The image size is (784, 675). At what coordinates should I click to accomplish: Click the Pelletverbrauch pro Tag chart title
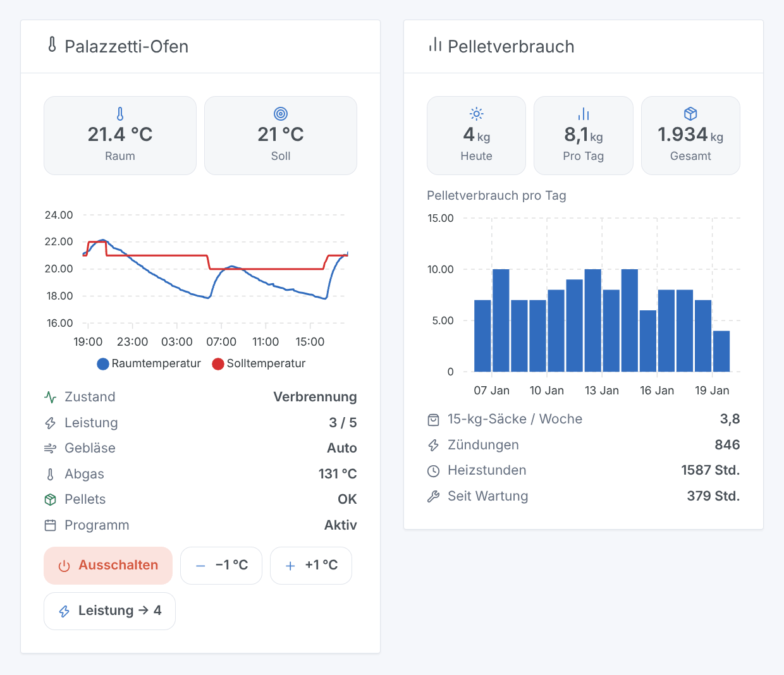(496, 195)
